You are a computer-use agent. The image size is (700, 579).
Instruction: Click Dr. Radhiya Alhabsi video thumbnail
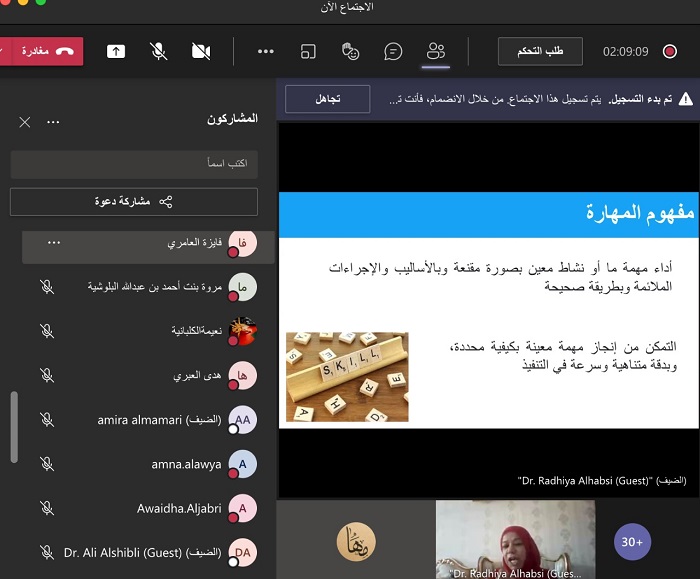pyautogui.click(x=515, y=539)
